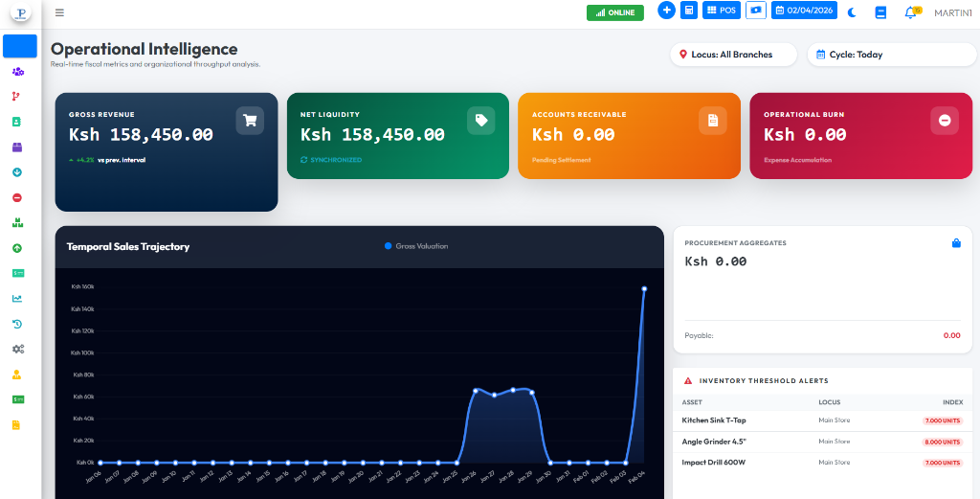Click the 8.000 UNITS badge
The image size is (980, 499).
tap(943, 442)
